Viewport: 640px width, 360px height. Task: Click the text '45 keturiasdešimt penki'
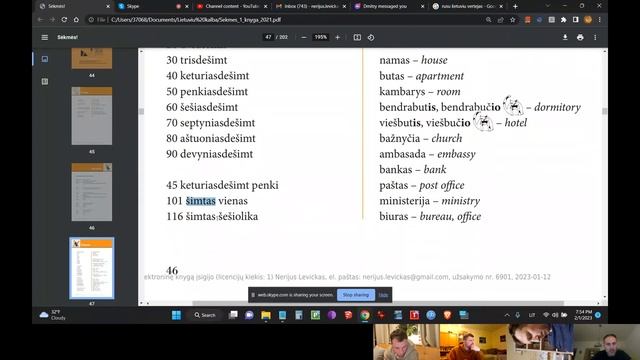[x=222, y=185]
